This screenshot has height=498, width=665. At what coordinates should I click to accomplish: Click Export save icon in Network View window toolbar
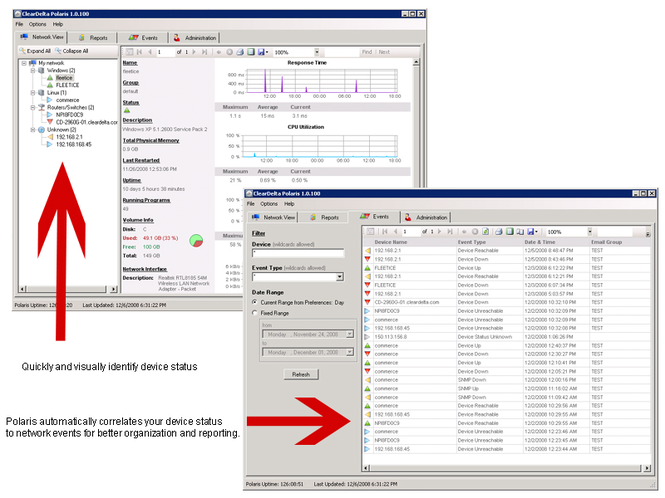click(x=261, y=52)
